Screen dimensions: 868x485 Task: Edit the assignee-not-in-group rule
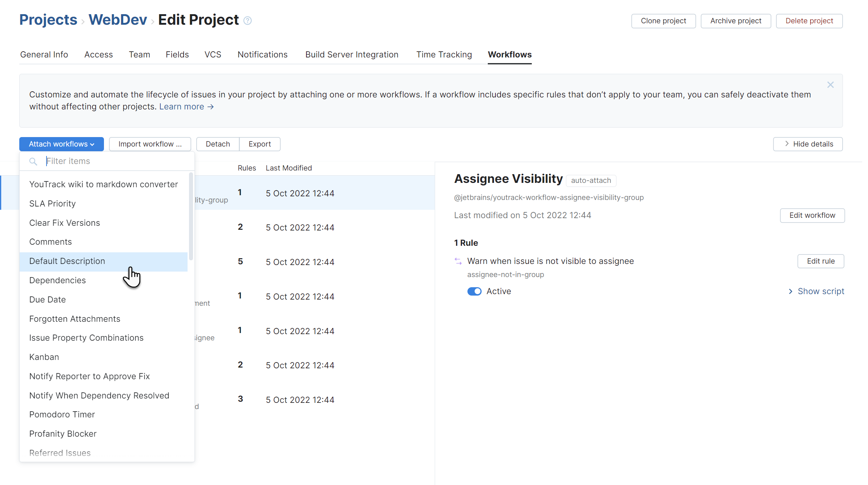point(820,261)
